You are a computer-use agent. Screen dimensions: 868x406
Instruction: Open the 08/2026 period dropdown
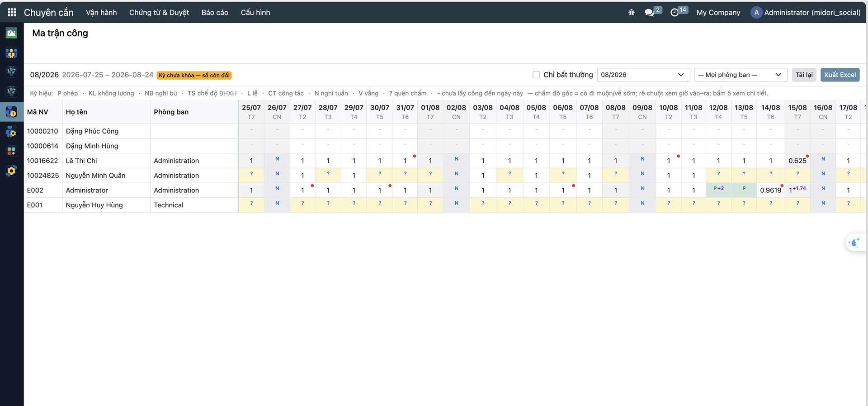coord(643,75)
